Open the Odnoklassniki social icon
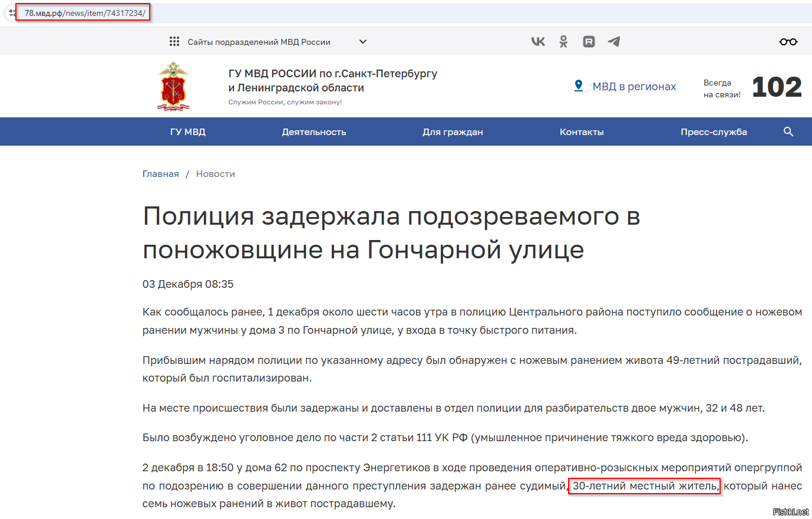 click(563, 41)
